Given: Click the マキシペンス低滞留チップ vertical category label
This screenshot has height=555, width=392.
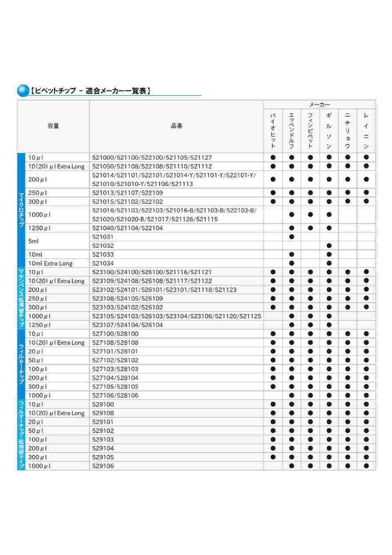Looking at the screenshot, I should (21, 298).
